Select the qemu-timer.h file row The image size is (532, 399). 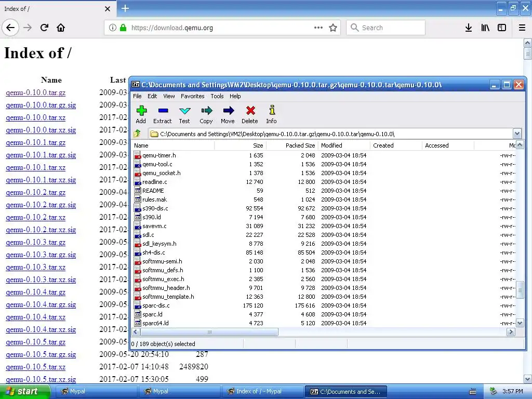pyautogui.click(x=324, y=155)
